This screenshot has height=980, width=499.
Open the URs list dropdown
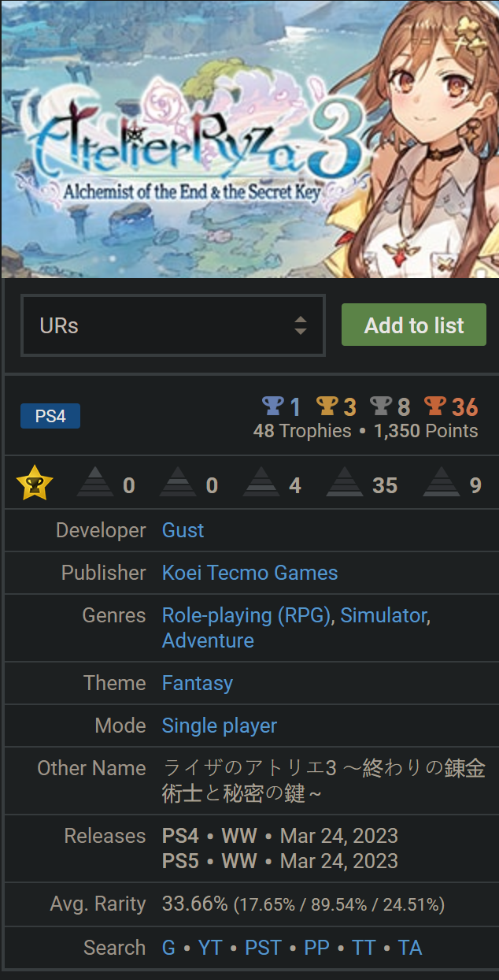tap(172, 325)
